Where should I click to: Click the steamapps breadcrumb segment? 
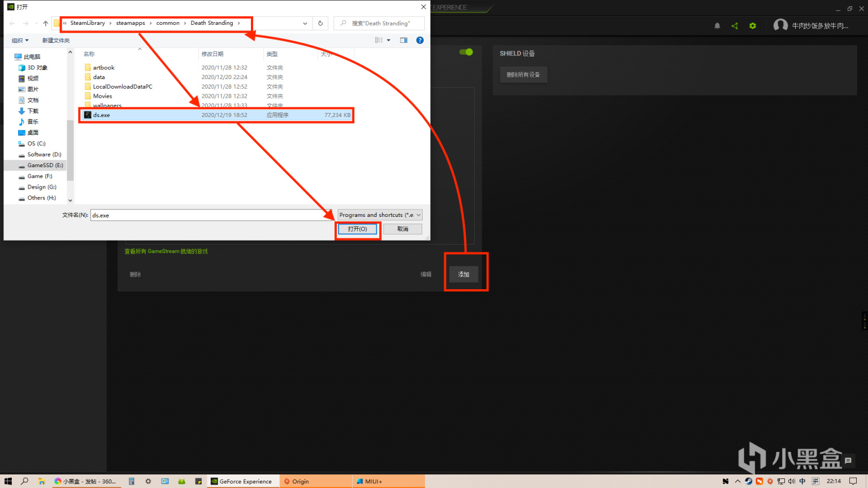[x=131, y=23]
